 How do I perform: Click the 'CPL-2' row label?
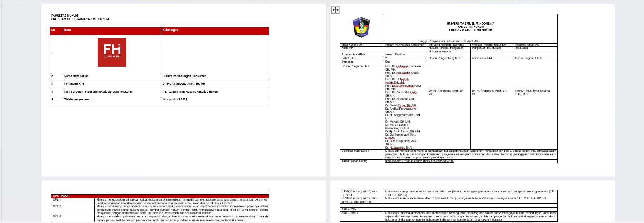(57, 206)
